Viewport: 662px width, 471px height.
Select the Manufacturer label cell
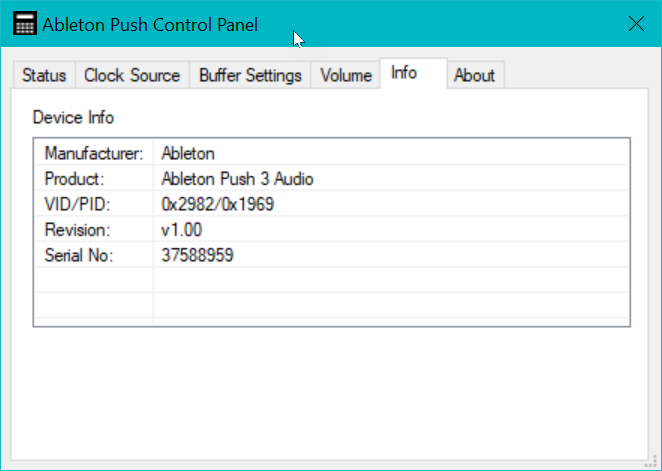pyautogui.click(x=94, y=153)
